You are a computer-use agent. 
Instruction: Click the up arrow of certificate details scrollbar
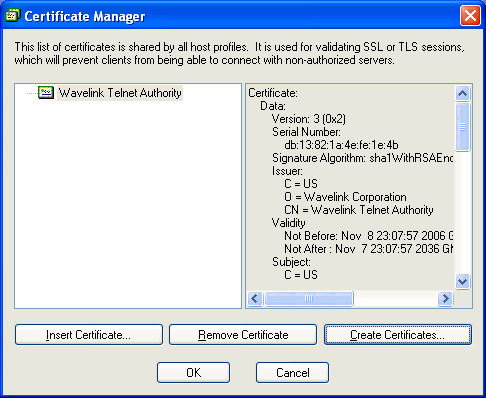(x=462, y=94)
